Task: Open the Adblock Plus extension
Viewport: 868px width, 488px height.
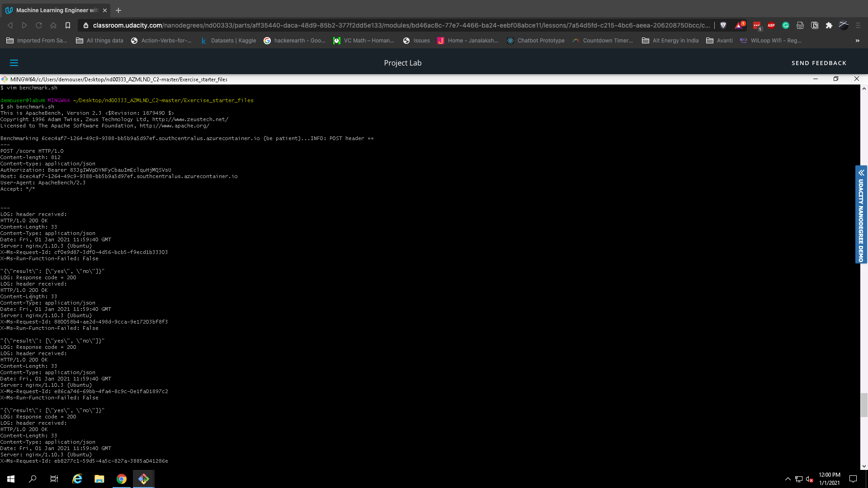Action: 771,25
